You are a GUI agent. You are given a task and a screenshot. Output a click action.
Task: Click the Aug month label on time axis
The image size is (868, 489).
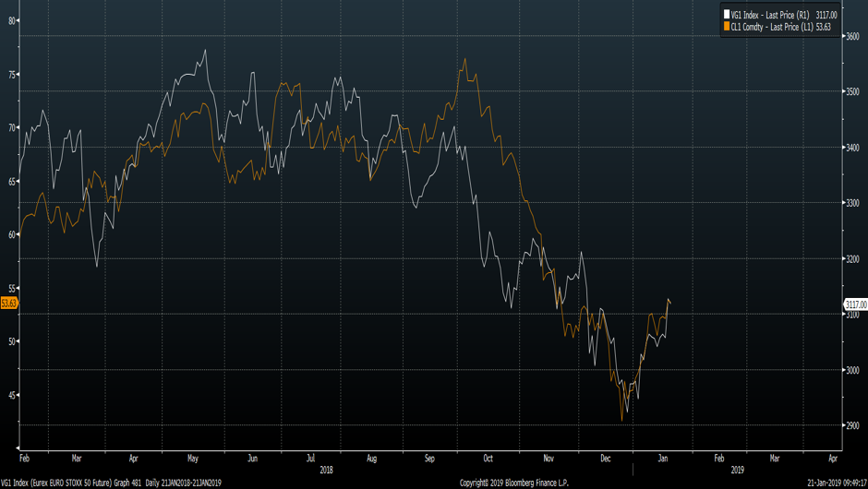[x=371, y=459]
